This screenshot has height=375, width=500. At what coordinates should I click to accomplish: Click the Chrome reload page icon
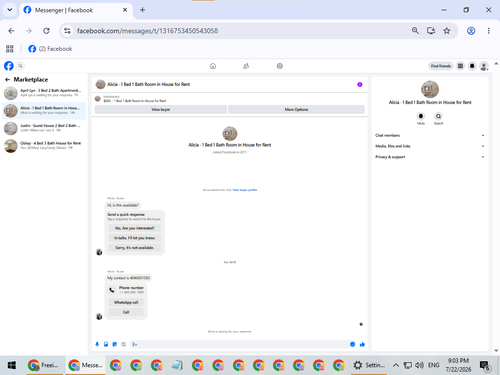point(46,31)
